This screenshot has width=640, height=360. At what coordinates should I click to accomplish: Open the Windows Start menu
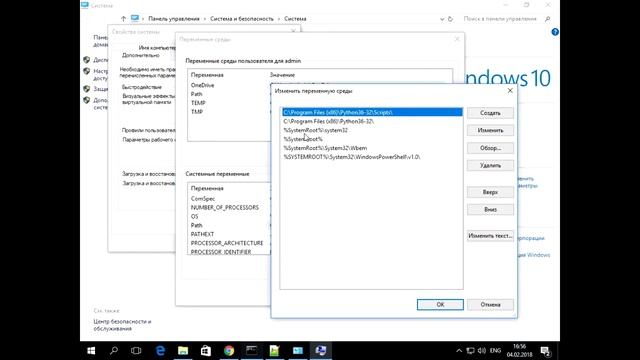coord(91,351)
